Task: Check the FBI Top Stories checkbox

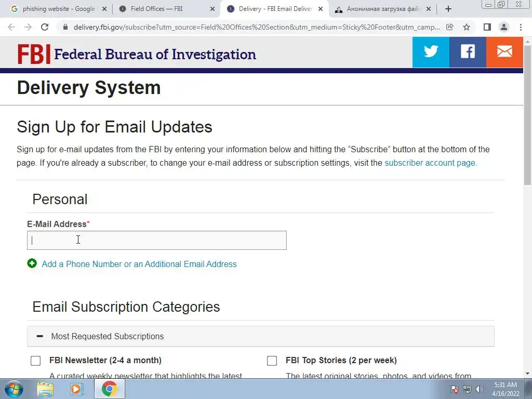Action: point(272,361)
